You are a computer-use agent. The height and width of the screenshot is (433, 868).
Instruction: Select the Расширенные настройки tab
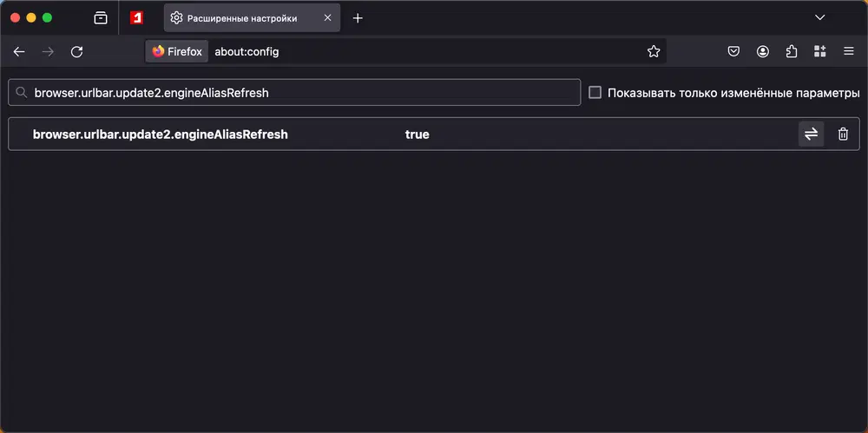(241, 17)
